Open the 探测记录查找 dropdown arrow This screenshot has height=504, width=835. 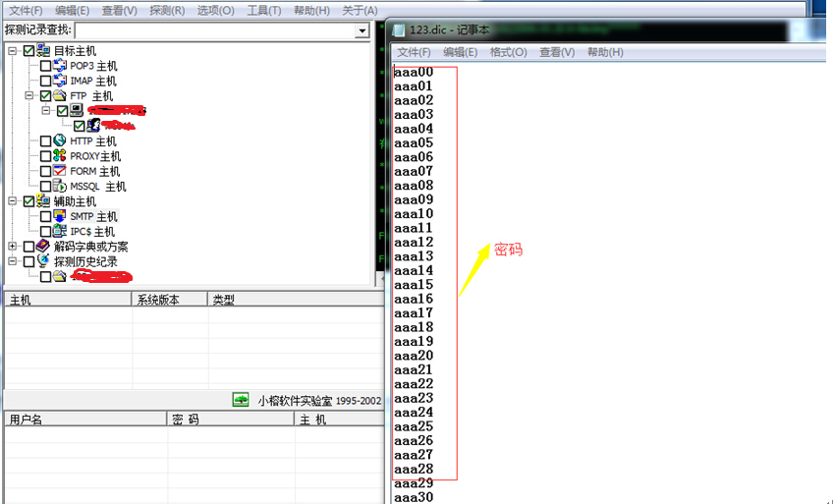click(x=362, y=30)
